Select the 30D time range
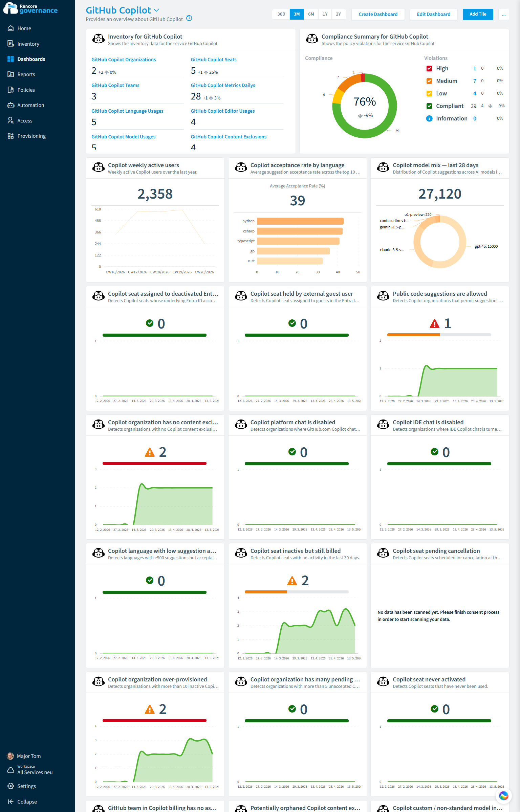Viewport: 520px width, 812px height. pos(281,14)
